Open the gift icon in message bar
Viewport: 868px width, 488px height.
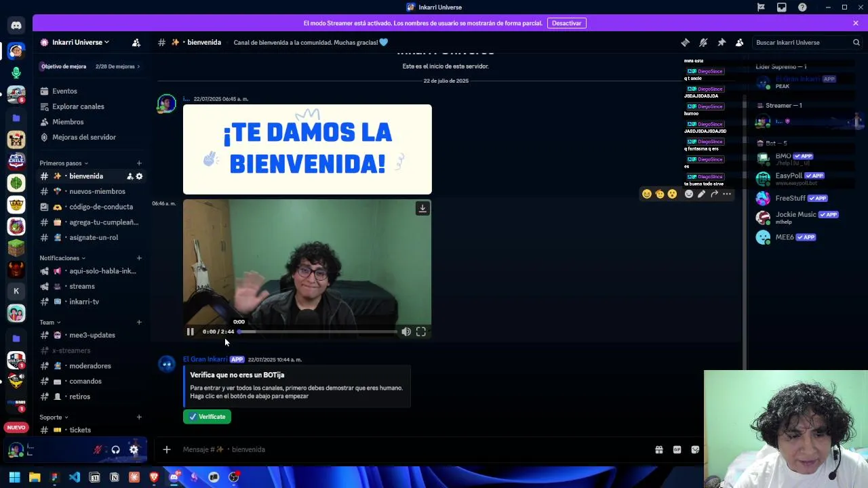[x=659, y=449]
